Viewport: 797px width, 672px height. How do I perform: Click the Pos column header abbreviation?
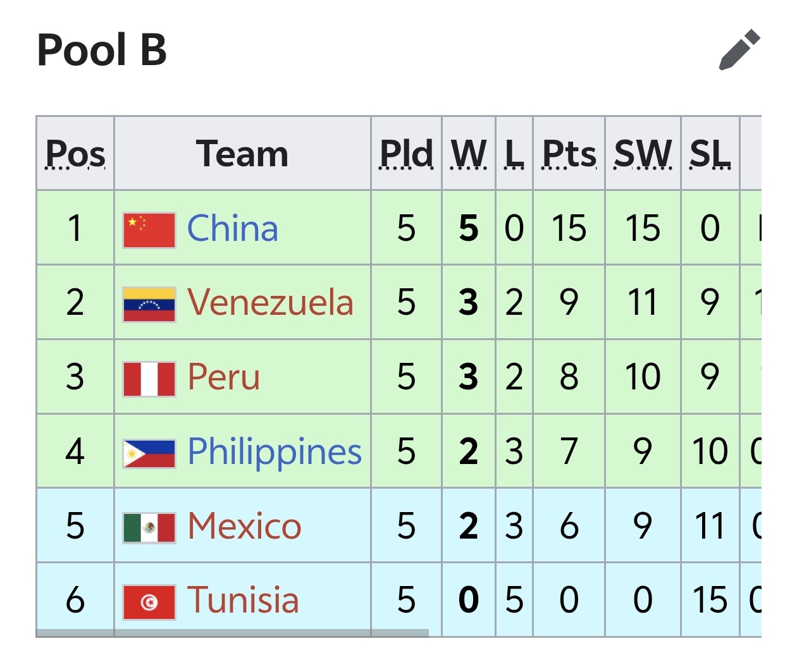pyautogui.click(x=75, y=154)
